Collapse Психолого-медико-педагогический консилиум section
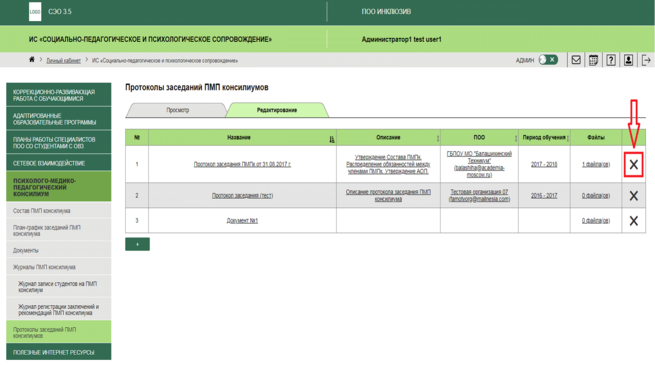 (59, 187)
